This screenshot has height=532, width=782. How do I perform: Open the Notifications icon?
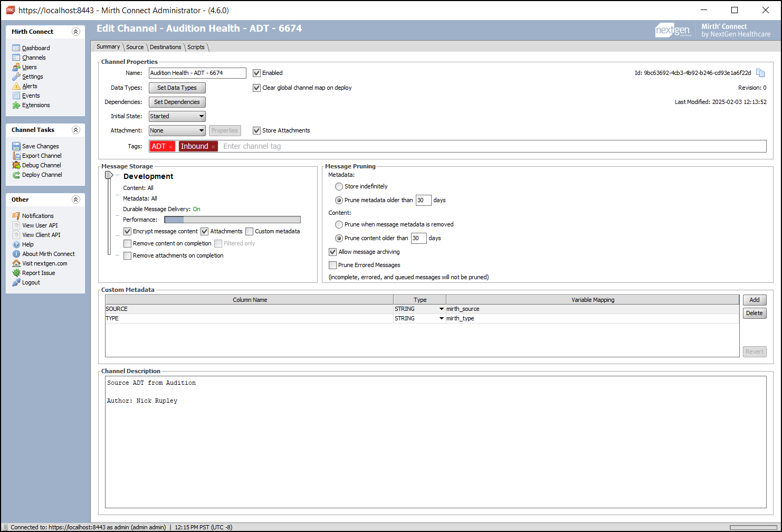click(16, 216)
